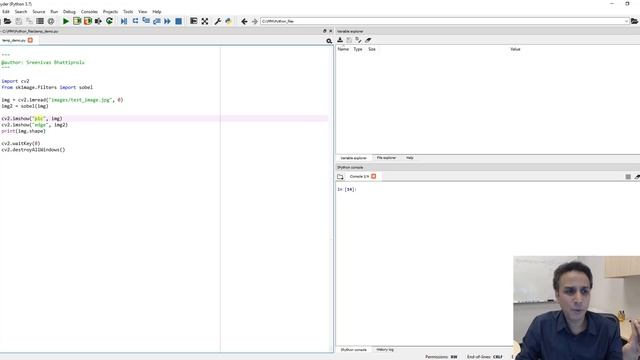Interrupt kernel with console stop square
The width and height of the screenshot is (640, 360).
point(628,177)
